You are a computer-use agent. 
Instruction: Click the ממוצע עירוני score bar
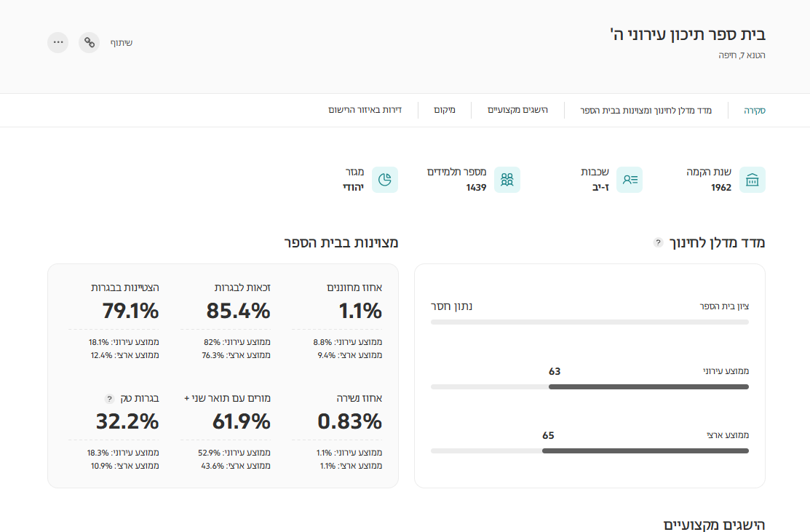click(589, 386)
